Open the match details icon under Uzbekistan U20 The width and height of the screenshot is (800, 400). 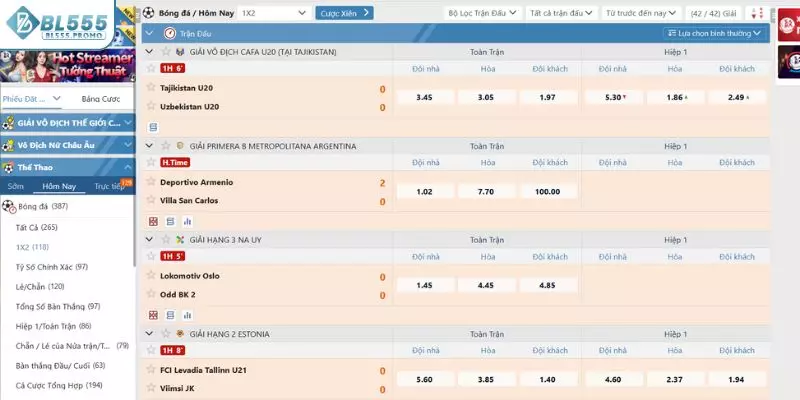[x=153, y=127]
